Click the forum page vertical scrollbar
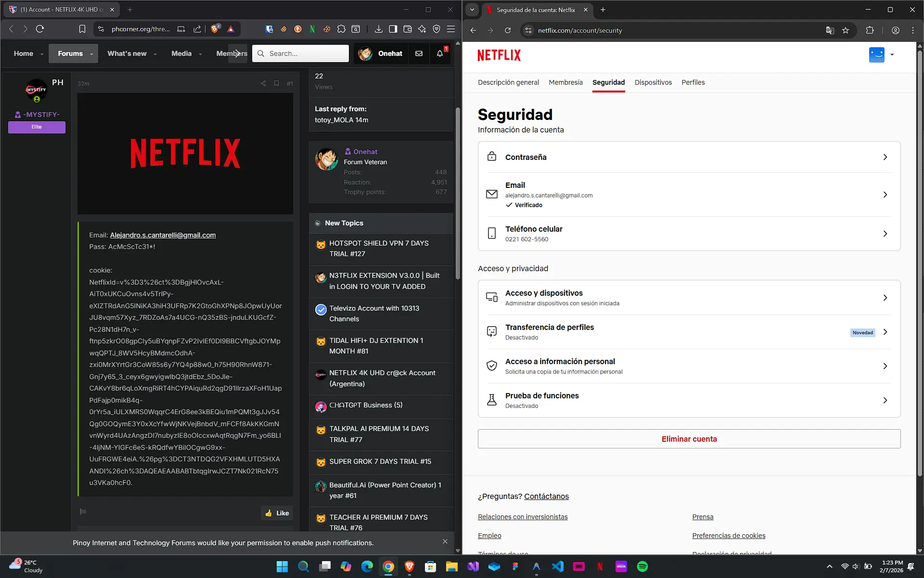 point(458,193)
